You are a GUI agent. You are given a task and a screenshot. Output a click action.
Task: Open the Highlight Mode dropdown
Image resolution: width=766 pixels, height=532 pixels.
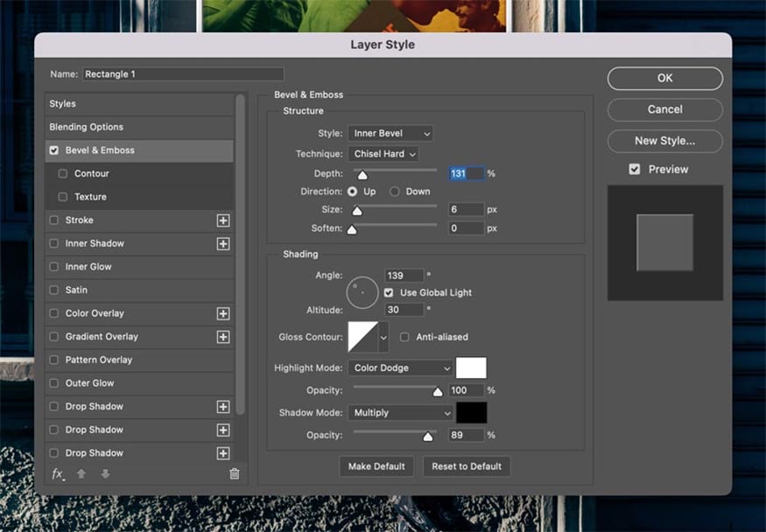[x=401, y=368]
